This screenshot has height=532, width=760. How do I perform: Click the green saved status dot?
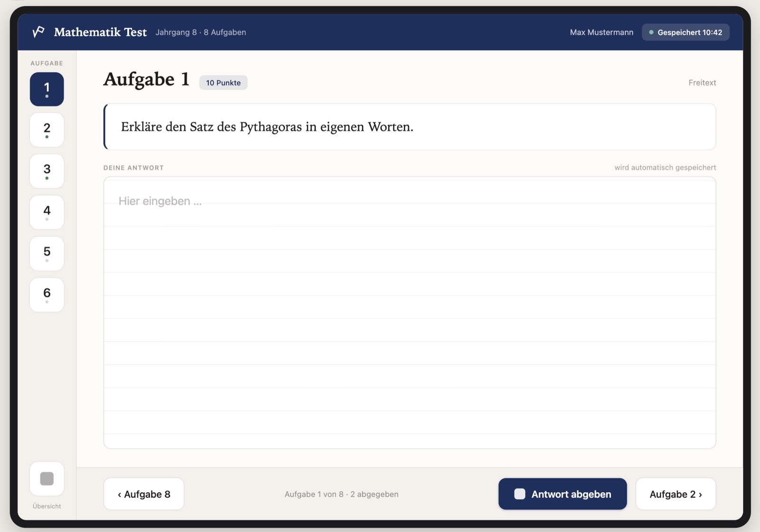point(651,32)
